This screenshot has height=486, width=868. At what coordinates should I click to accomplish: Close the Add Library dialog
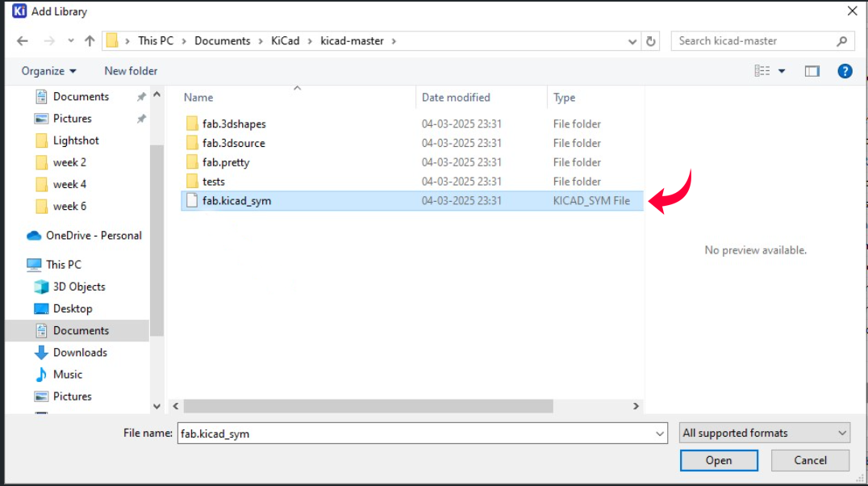pos(852,11)
